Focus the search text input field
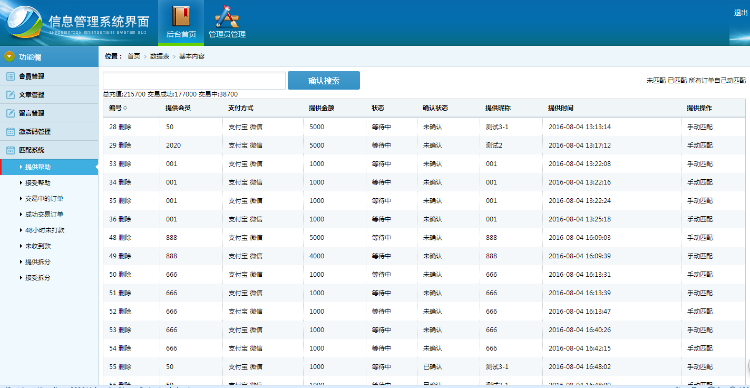 (194, 80)
